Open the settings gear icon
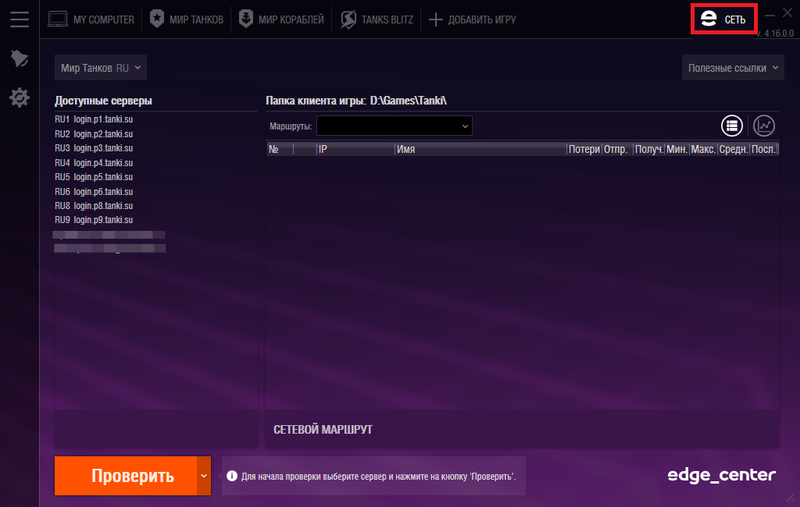 (x=19, y=97)
